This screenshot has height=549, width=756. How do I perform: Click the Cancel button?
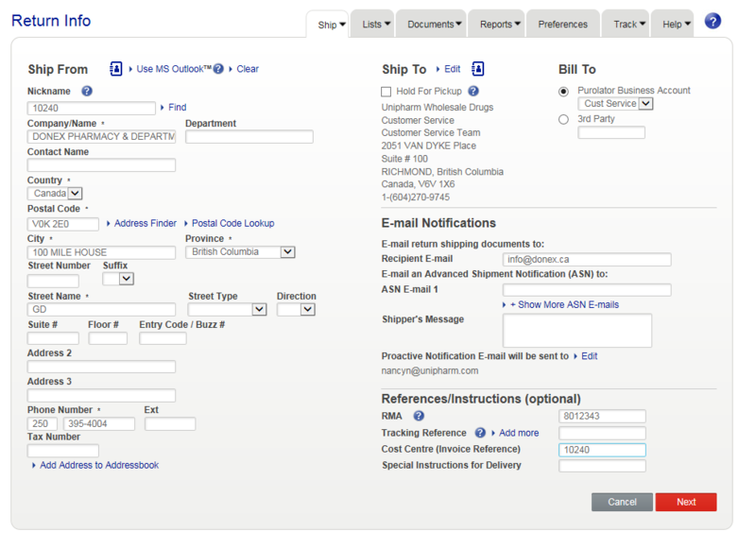pos(622,502)
